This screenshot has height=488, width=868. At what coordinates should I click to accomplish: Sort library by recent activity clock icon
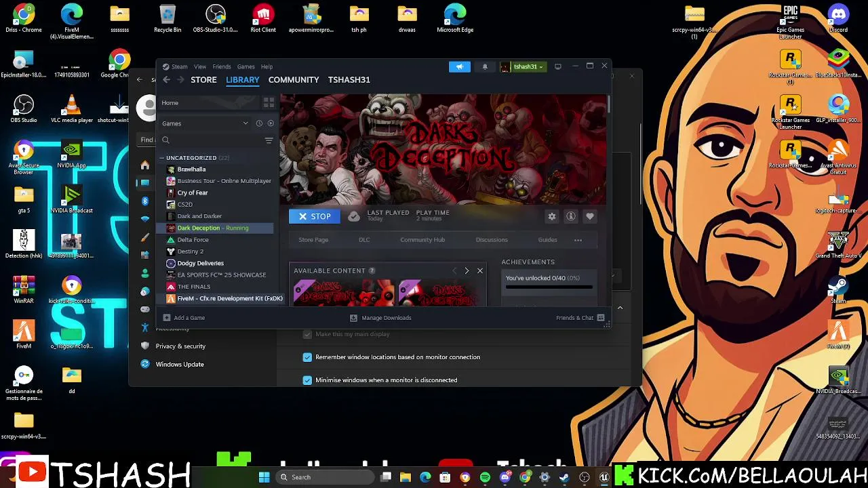[x=259, y=123]
